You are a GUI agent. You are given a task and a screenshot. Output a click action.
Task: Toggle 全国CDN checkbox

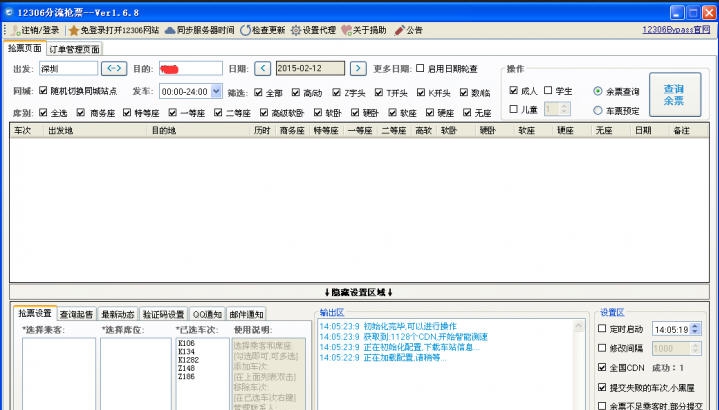pyautogui.click(x=602, y=367)
